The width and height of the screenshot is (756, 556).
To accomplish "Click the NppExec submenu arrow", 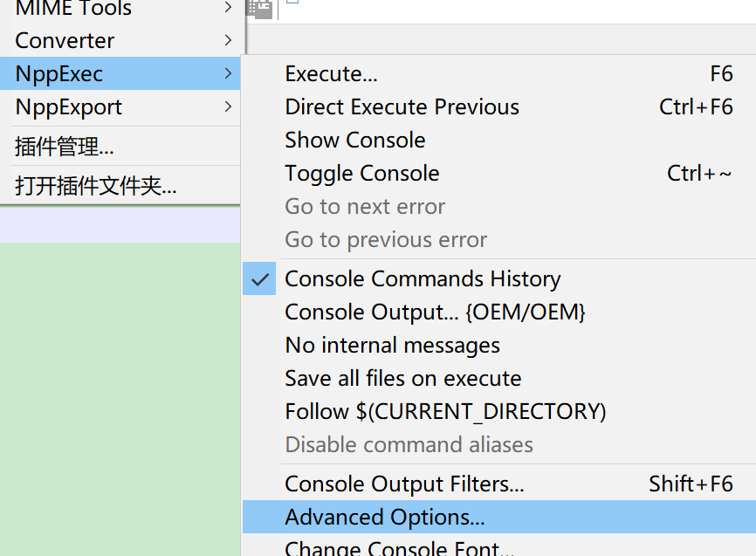I will [228, 73].
